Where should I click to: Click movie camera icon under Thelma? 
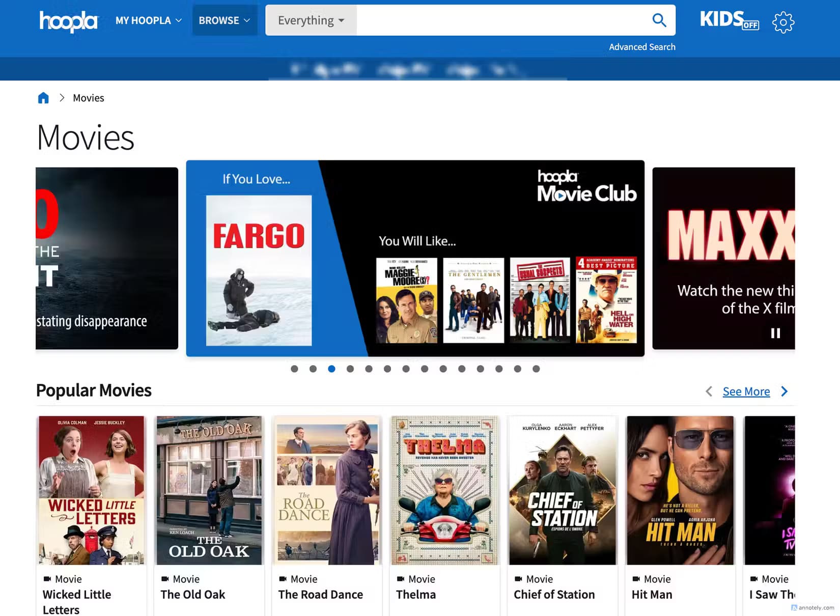401,579
